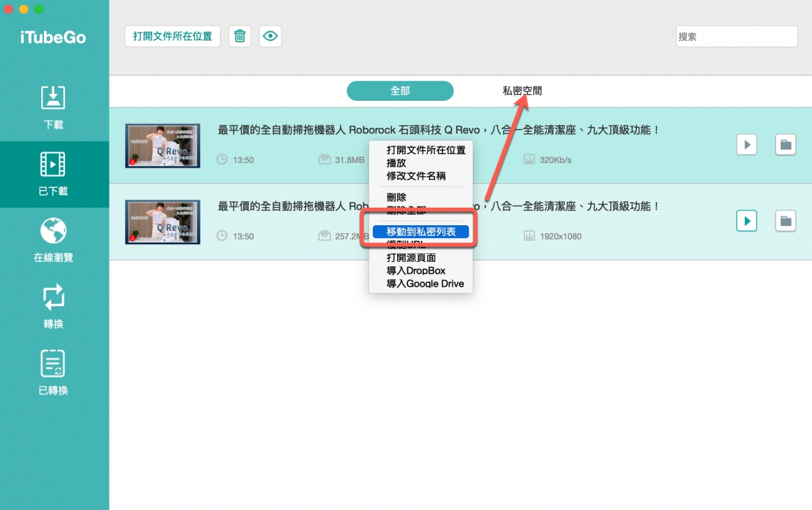Switch to the 私密空間 tab
The width and height of the screenshot is (812, 510).
click(x=522, y=91)
